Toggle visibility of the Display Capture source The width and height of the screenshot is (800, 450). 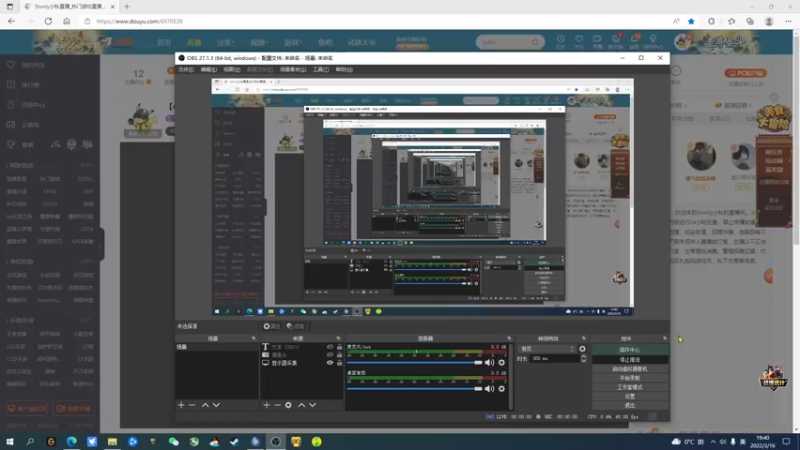click(x=330, y=363)
